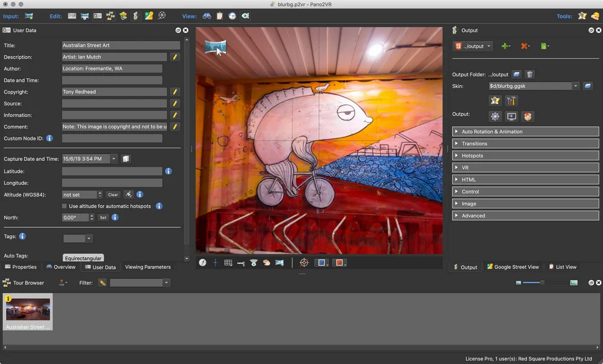Select the User Data tab
603x364 pixels.
(x=100, y=267)
